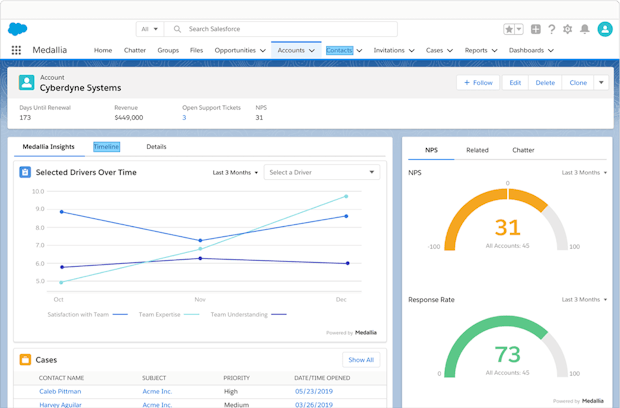Open the user profile avatar

pyautogui.click(x=605, y=29)
